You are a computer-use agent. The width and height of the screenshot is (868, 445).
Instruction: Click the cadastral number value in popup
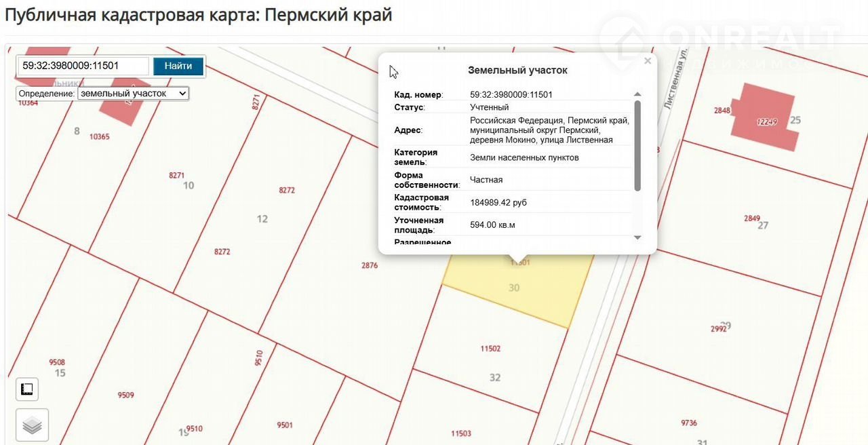point(511,95)
